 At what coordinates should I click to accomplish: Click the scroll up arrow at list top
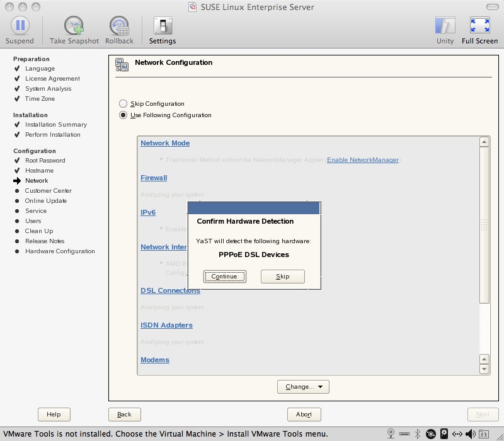tap(484, 142)
